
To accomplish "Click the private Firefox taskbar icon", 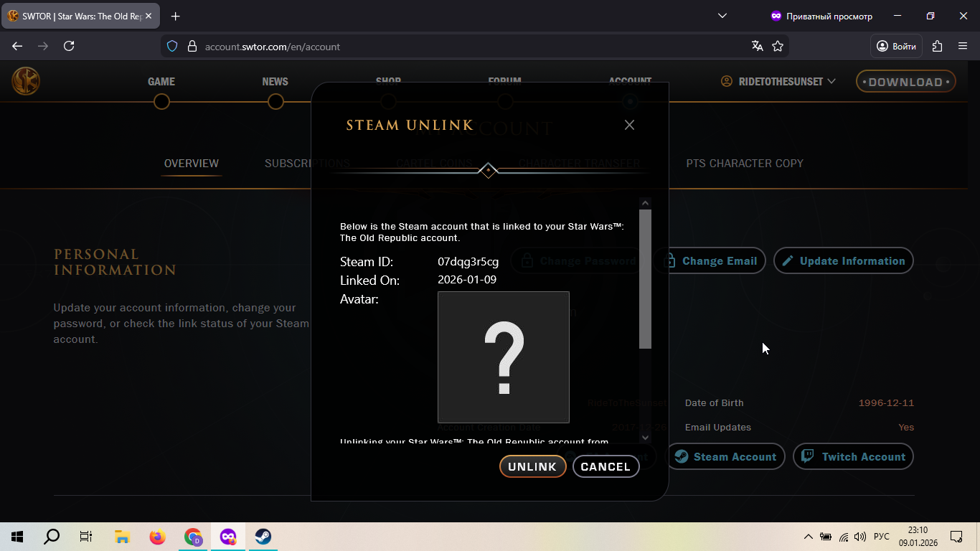I will click(228, 537).
